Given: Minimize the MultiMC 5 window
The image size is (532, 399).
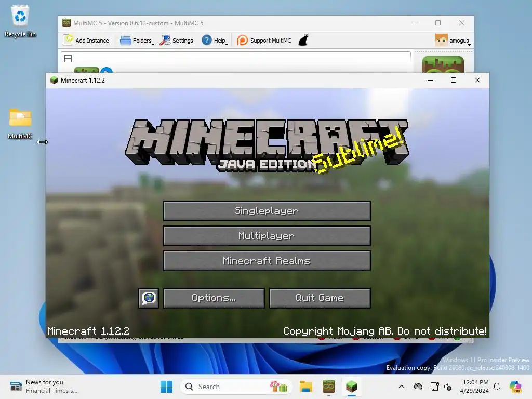Looking at the screenshot, I should (x=415, y=23).
